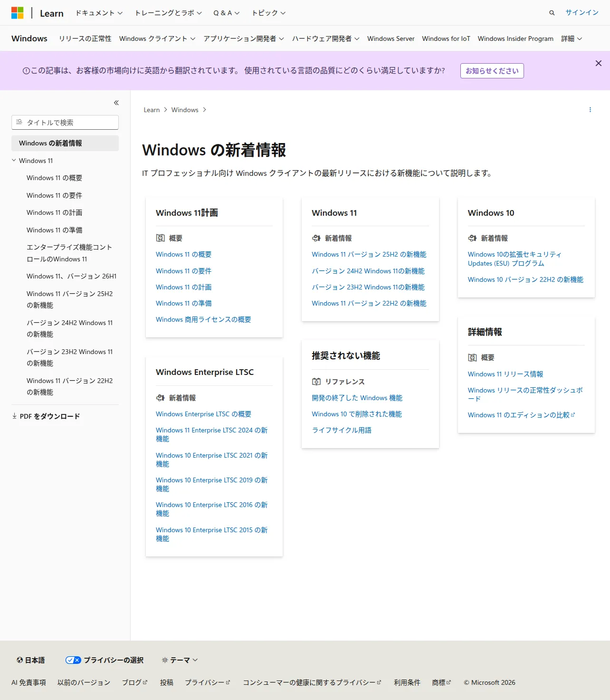Open the ドキュメント dropdown menu
This screenshot has width=610, height=700.
[99, 13]
